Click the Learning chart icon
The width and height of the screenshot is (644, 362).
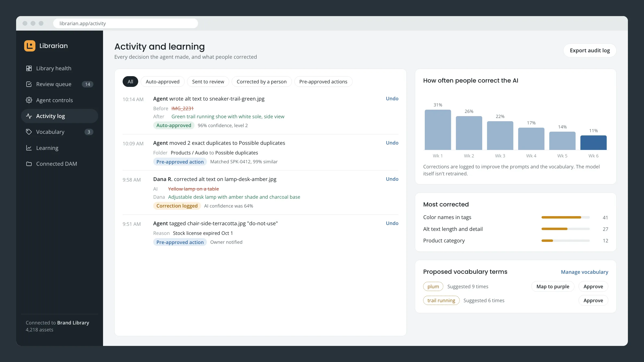[x=29, y=148]
